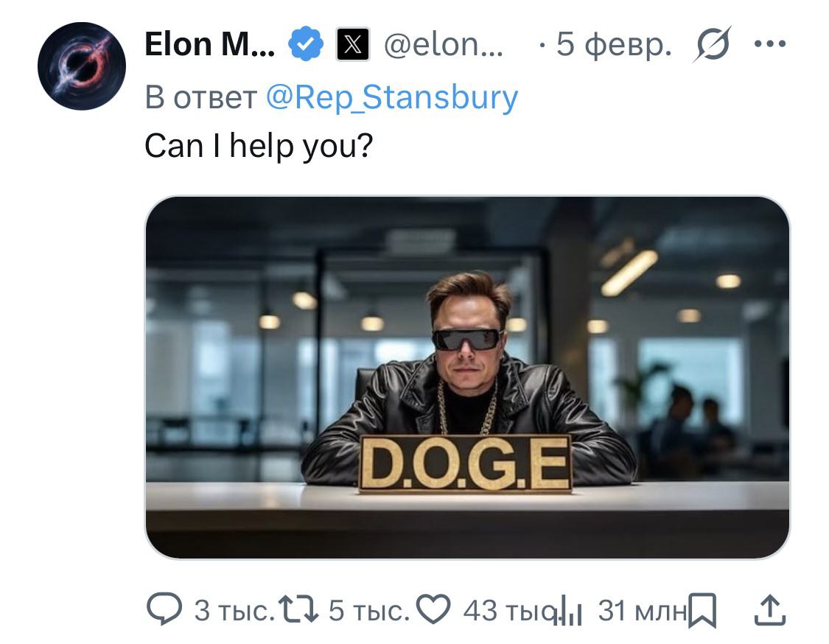Click the "31 млн" views count

[641, 610]
